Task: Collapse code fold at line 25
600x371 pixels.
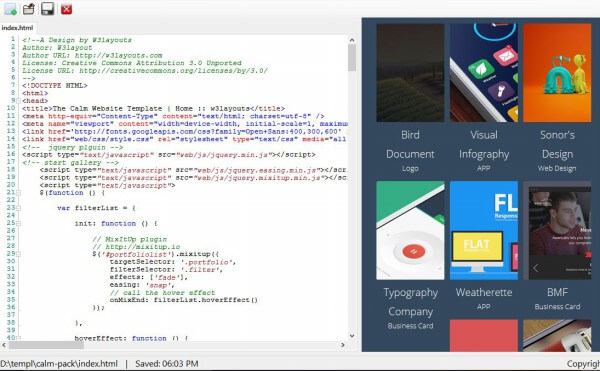Action: point(18,223)
